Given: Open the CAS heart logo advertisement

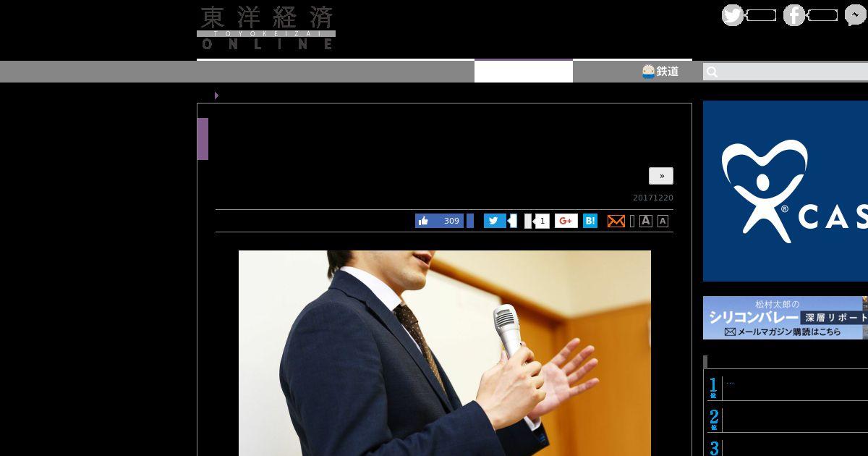Looking at the screenshot, I should tap(786, 191).
